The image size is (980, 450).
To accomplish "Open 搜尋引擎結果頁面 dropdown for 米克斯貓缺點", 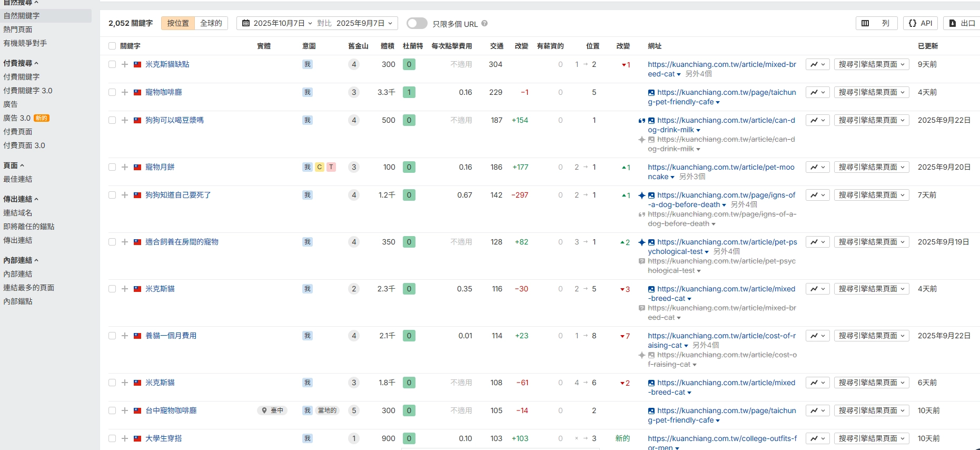I will pyautogui.click(x=872, y=64).
